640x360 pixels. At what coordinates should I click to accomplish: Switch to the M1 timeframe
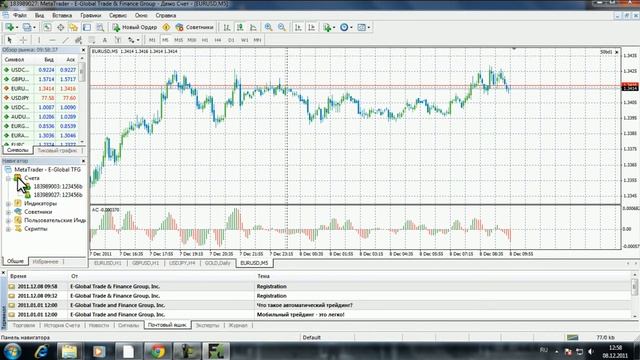(152, 40)
